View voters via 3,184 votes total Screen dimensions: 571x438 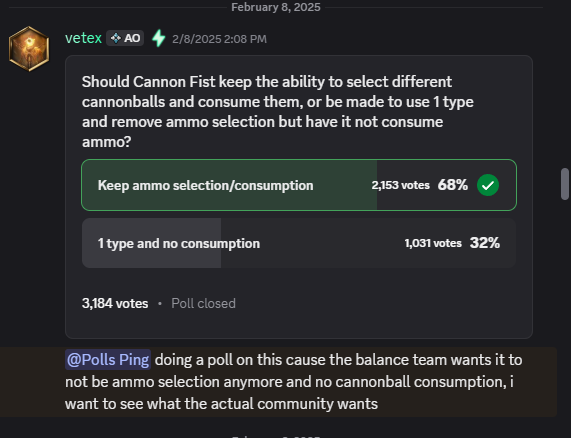(115, 303)
